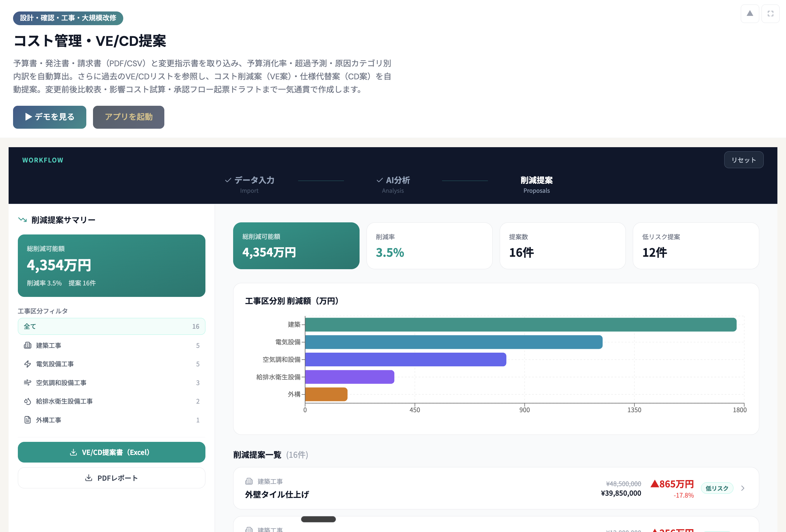Click the 工事区分フィルタ label

tap(43, 311)
